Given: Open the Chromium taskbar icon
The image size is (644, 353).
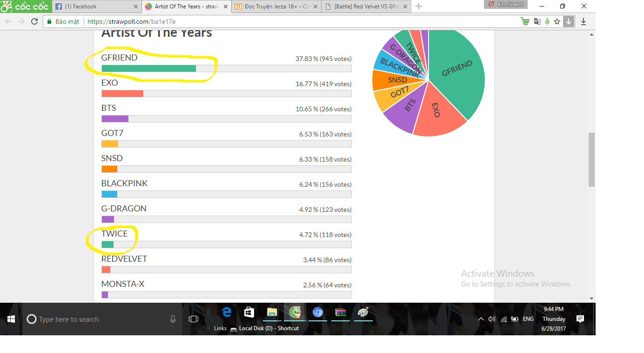Looking at the screenshot, I should [317, 312].
